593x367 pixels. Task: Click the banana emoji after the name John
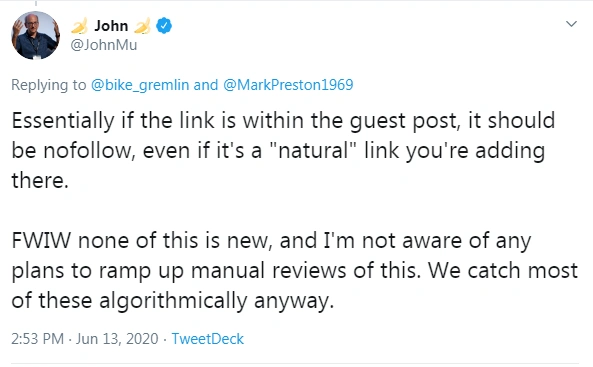[x=142, y=26]
